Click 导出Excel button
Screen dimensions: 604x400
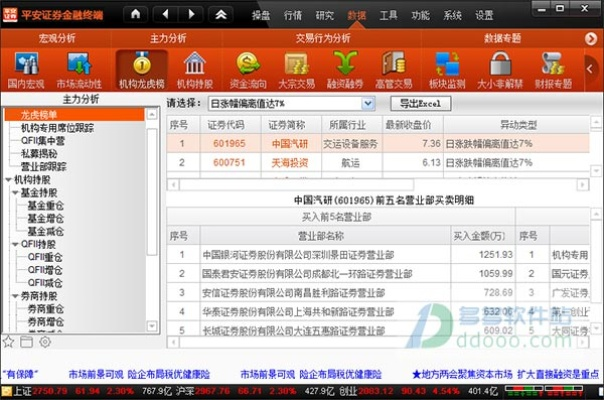(420, 103)
